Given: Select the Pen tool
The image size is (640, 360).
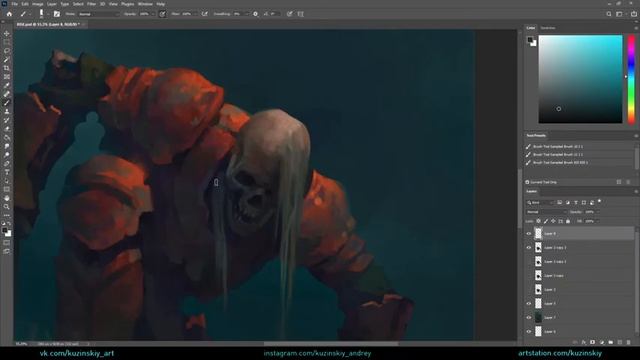Looking at the screenshot, I should (7, 163).
